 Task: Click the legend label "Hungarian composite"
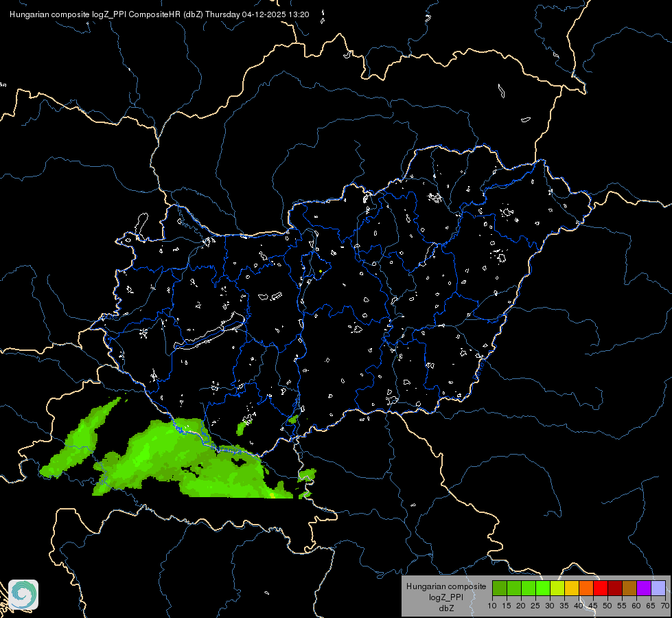[446, 586]
